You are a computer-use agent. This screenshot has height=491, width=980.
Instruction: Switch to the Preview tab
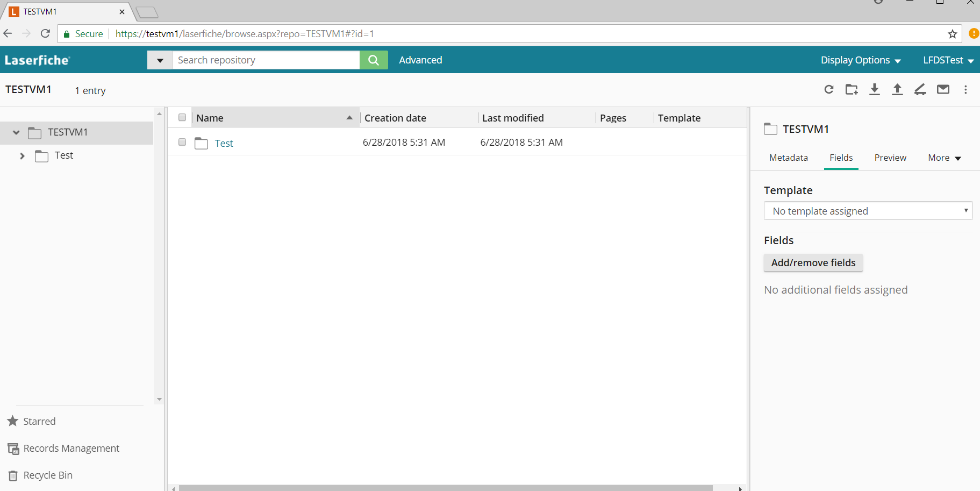(890, 158)
